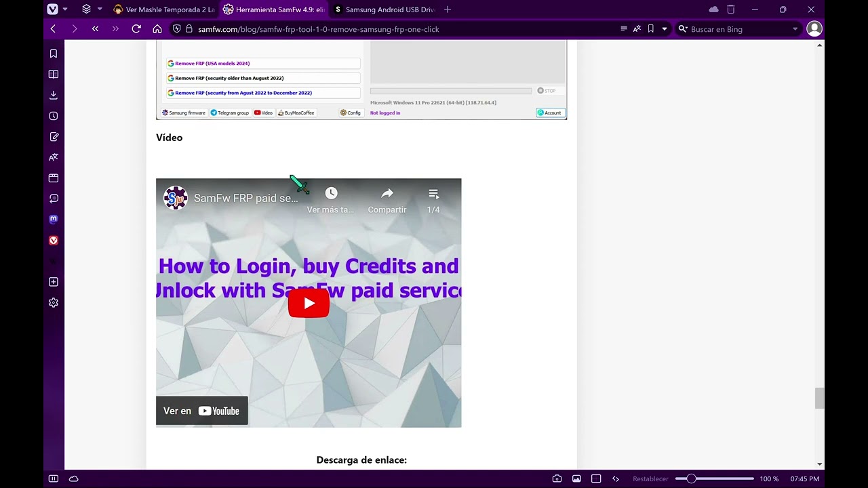The image size is (868, 488).
Task: Click Remove FRP Agust 2022 to December 2022
Action: click(263, 93)
